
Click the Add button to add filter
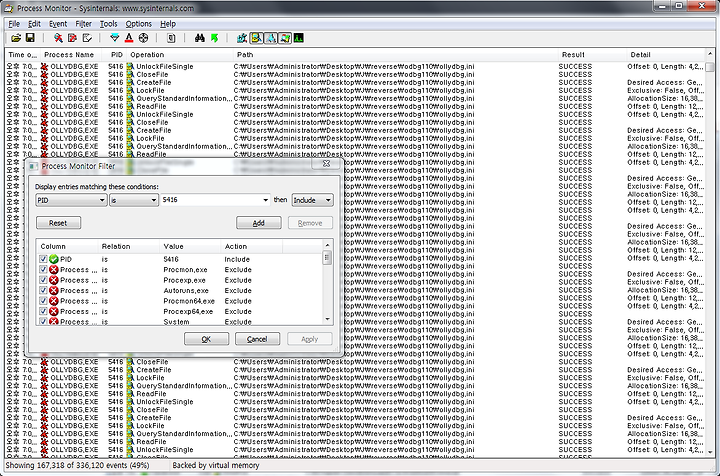coord(259,223)
